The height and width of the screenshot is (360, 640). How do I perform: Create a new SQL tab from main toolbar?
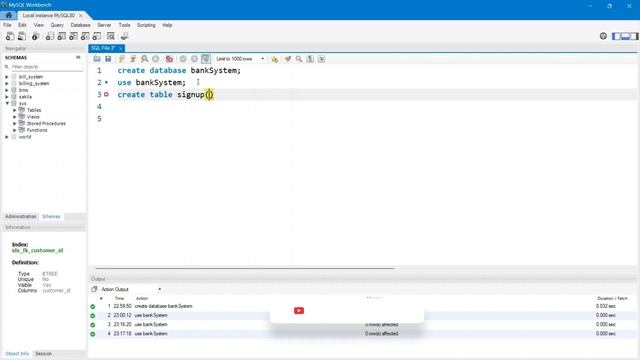click(x=10, y=36)
